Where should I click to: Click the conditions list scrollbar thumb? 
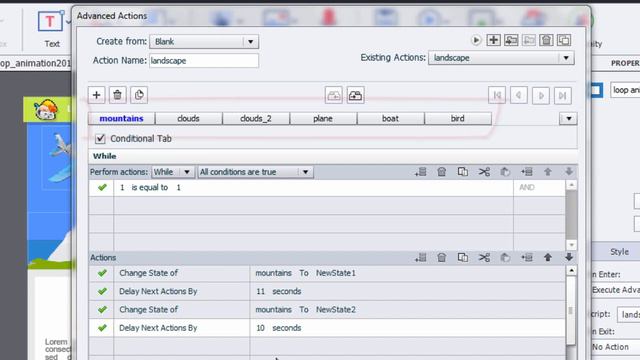[571, 215]
